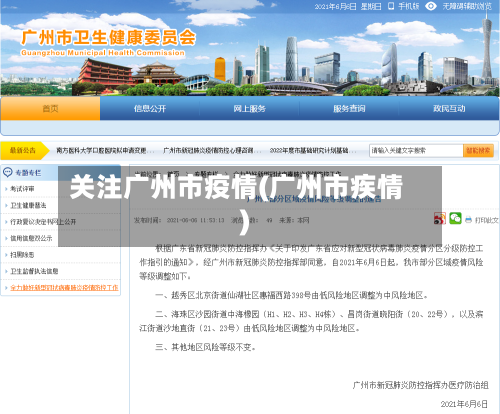Viewport: 500px width, 414px height.
Task: Share article via the Weibo icon
Action: tap(440, 219)
